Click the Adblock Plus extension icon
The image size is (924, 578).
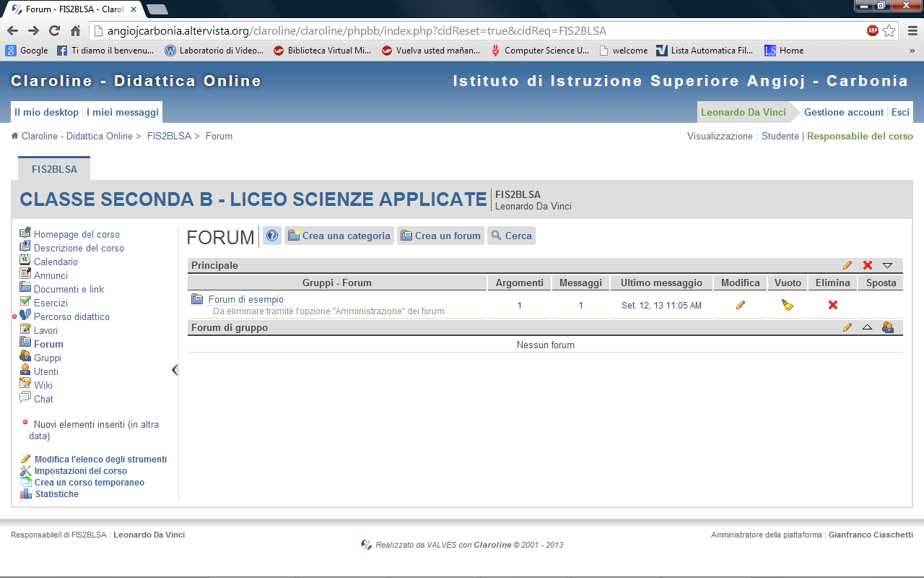coord(873,31)
